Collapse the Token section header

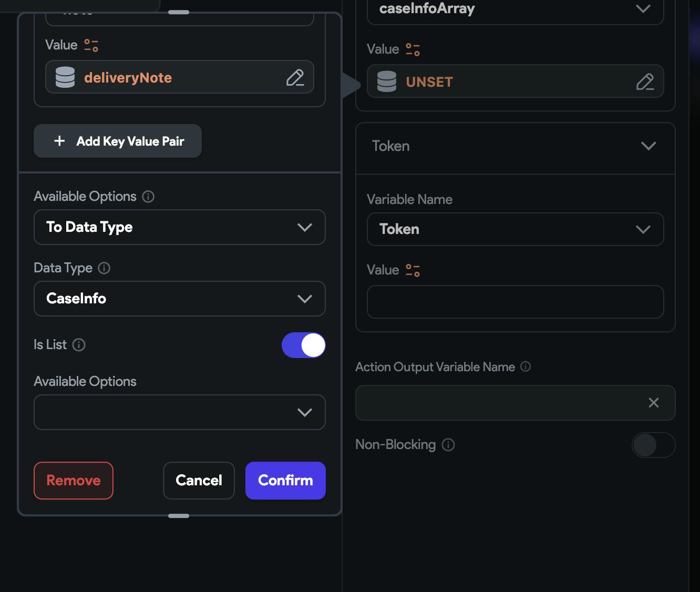coord(648,146)
